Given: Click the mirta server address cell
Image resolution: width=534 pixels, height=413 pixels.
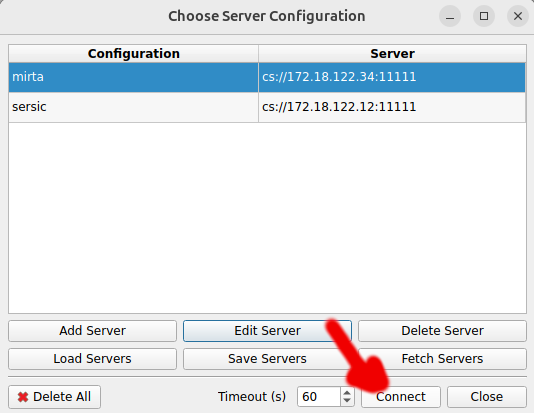Looking at the screenshot, I should click(392, 77).
